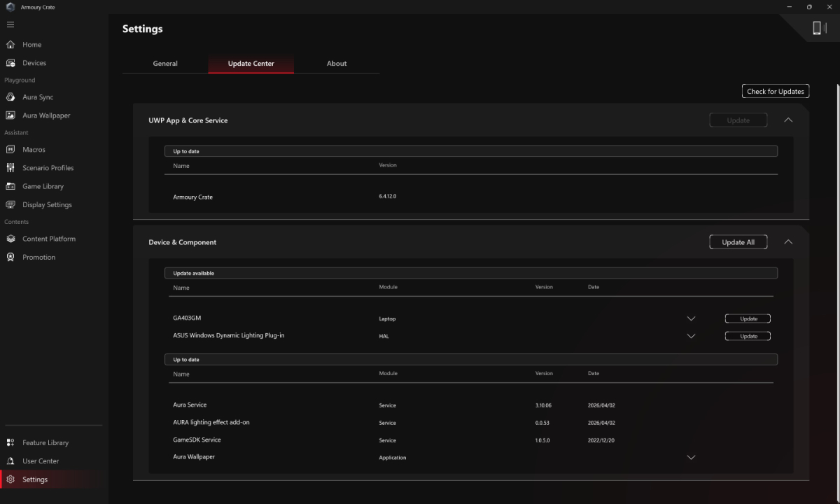
Task: Update ASUS Windows Dynamic Lighting Plug-in
Action: 748,336
